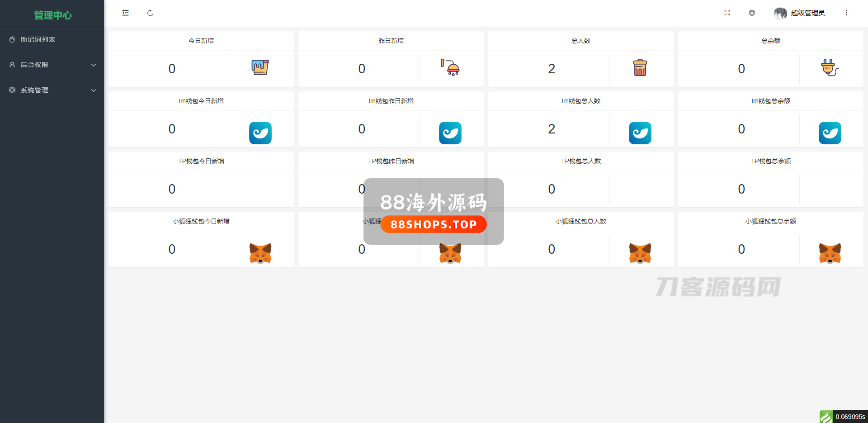Click the shower icon under 昨日新增
This screenshot has width=868, height=423.
pos(450,67)
